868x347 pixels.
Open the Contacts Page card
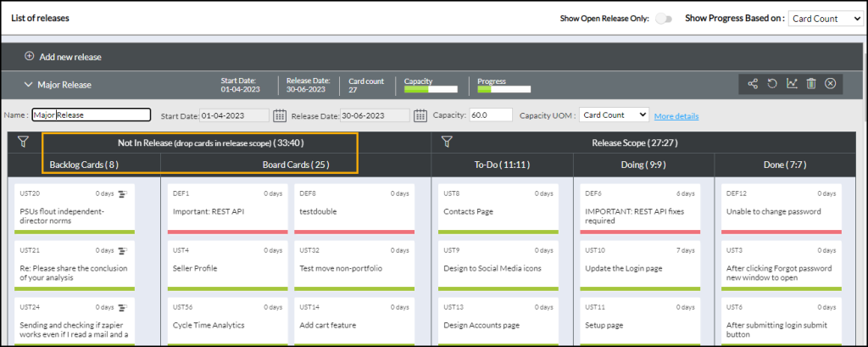click(498, 209)
